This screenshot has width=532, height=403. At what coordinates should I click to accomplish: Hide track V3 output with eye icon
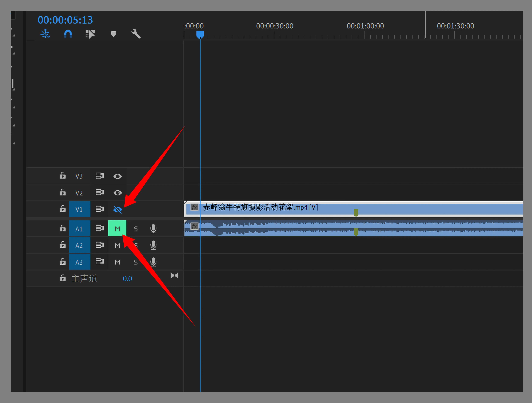(x=117, y=176)
